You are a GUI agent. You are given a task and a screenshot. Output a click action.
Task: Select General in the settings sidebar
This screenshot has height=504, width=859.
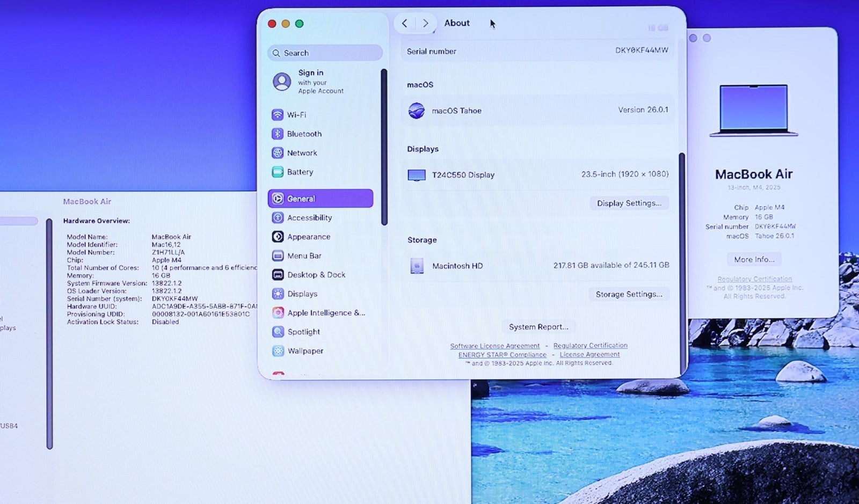pyautogui.click(x=321, y=199)
